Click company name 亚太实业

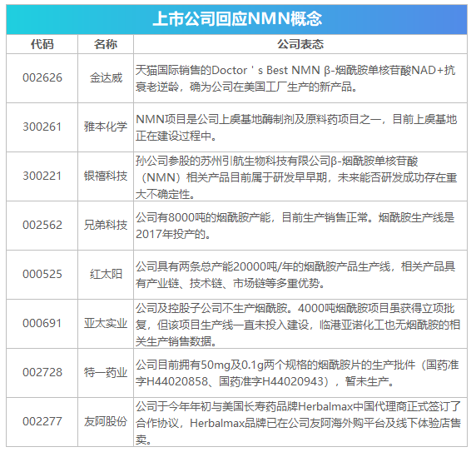[x=106, y=324]
